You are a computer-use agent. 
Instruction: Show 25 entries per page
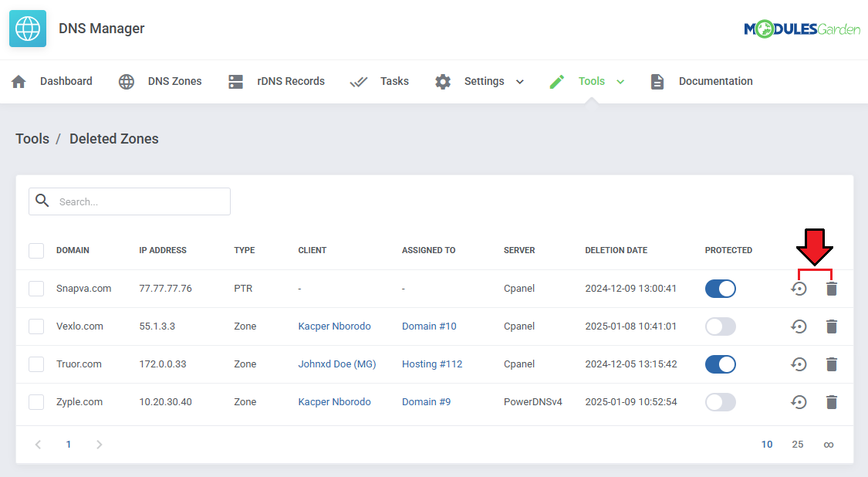pos(797,445)
